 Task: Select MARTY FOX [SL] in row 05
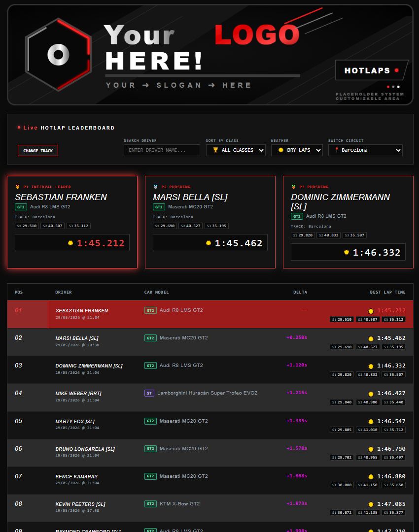click(75, 421)
